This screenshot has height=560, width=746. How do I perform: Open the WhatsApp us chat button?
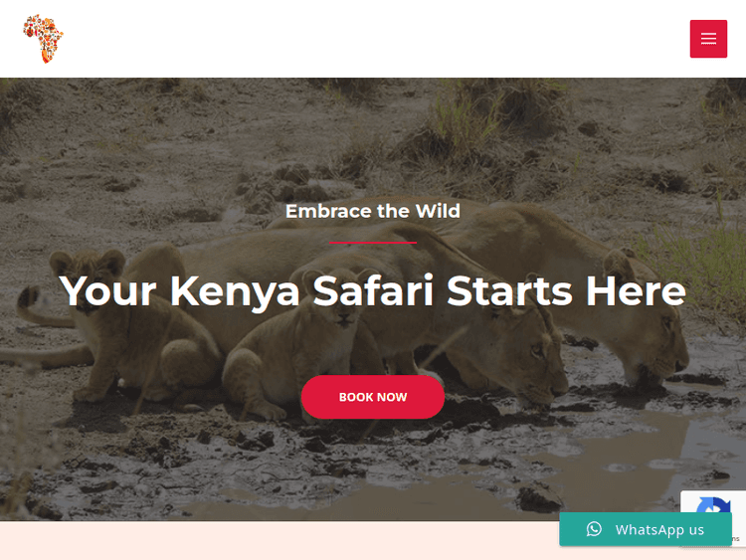tap(646, 529)
